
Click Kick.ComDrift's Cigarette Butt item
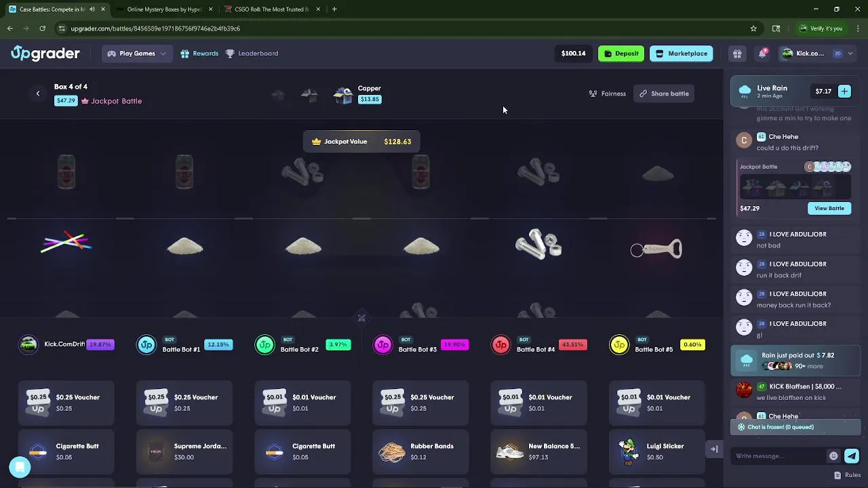point(66,451)
